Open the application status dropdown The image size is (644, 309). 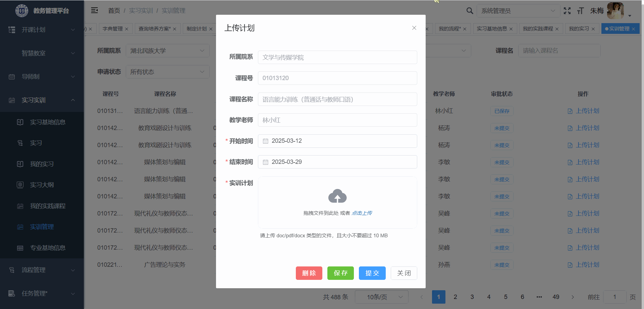coord(167,72)
